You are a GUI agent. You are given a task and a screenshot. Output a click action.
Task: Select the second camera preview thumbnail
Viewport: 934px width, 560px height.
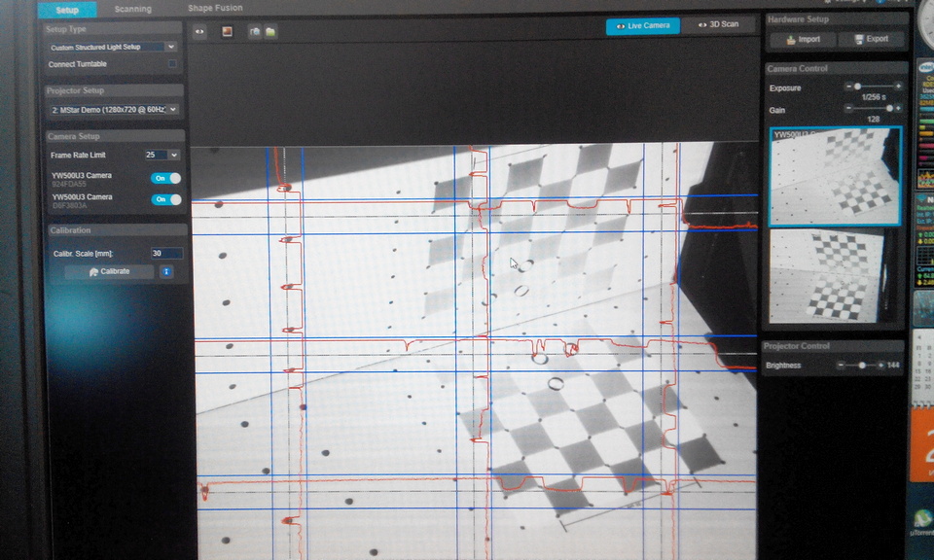coord(835,275)
